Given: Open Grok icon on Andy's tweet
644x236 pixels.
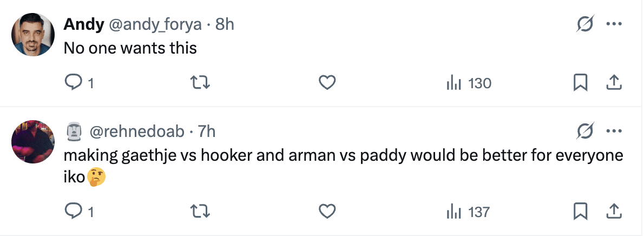Looking at the screenshot, I should point(585,24).
